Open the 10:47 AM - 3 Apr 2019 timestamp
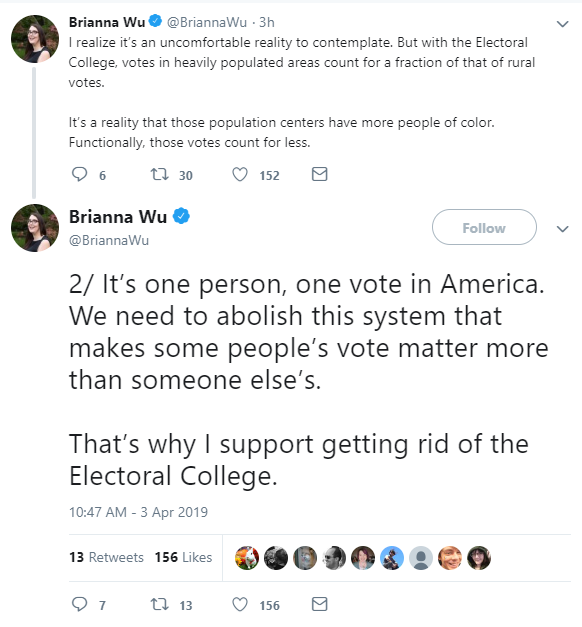Screen dimensions: 582x627 pyautogui.click(x=138, y=512)
